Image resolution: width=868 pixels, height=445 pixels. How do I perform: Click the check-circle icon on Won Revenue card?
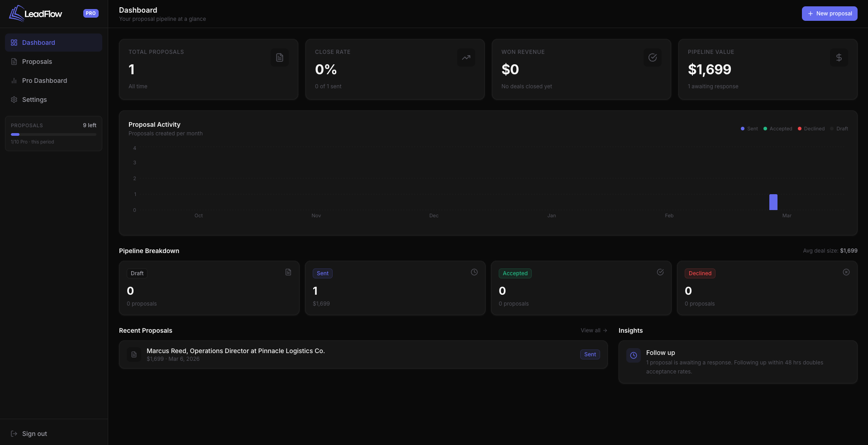pos(652,57)
